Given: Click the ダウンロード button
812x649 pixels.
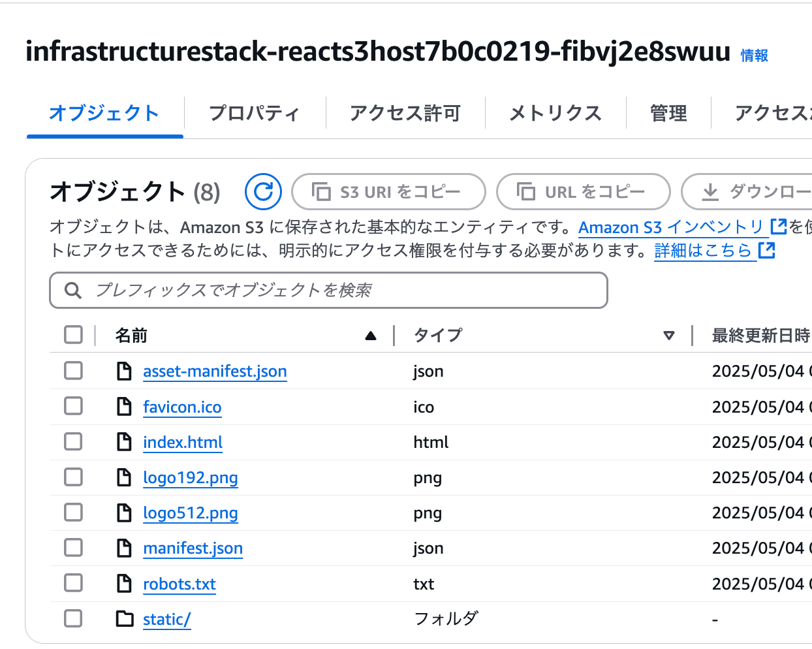Looking at the screenshot, I should (747, 192).
